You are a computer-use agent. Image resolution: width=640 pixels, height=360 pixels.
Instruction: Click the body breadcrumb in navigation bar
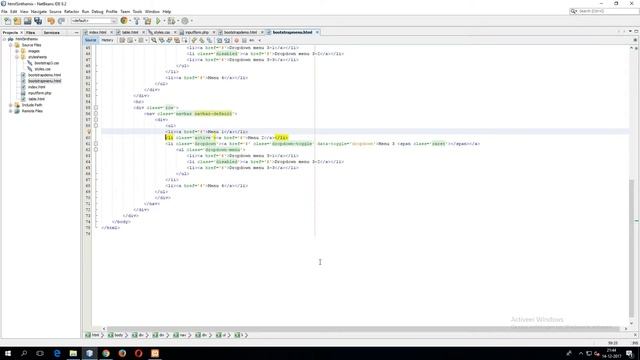116,335
